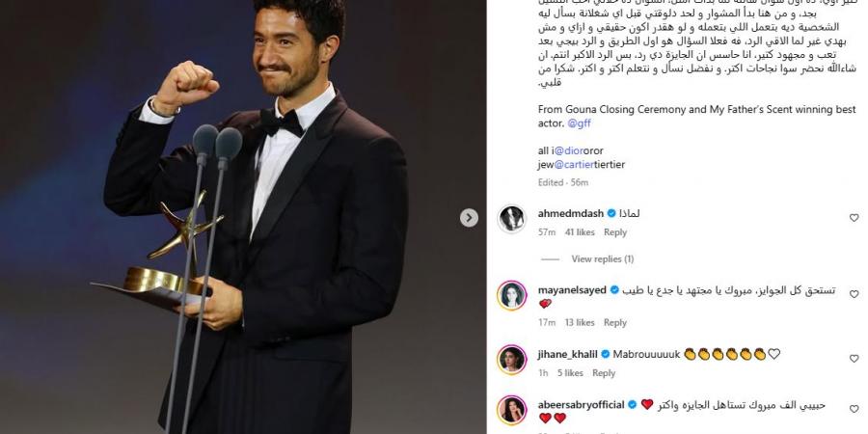View the 13 likes on mayanelsayed's comment
Image resolution: width=868 pixels, height=434 pixels.
(x=579, y=322)
